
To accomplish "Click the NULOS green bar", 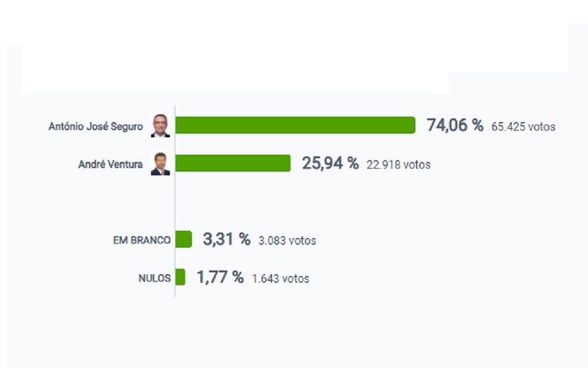I will point(180,277).
